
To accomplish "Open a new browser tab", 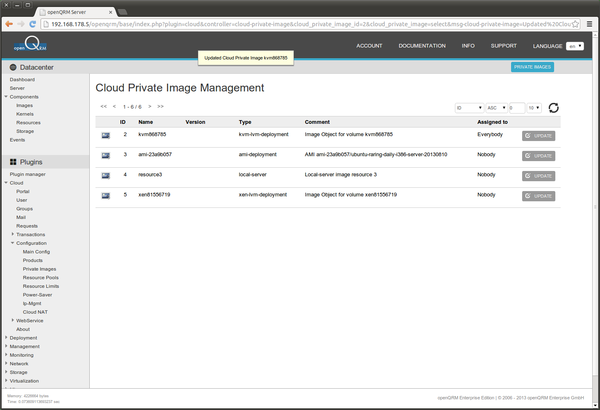I will pos(122,12).
